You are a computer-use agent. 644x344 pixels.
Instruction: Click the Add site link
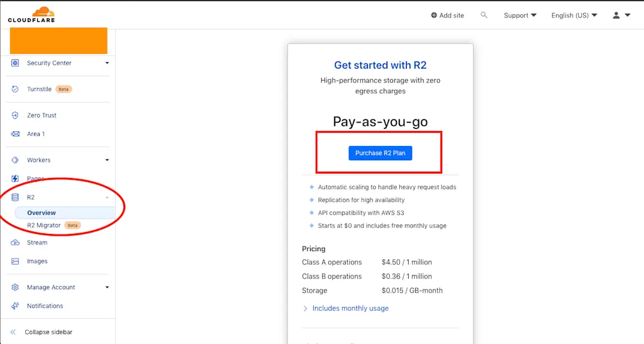pos(447,15)
